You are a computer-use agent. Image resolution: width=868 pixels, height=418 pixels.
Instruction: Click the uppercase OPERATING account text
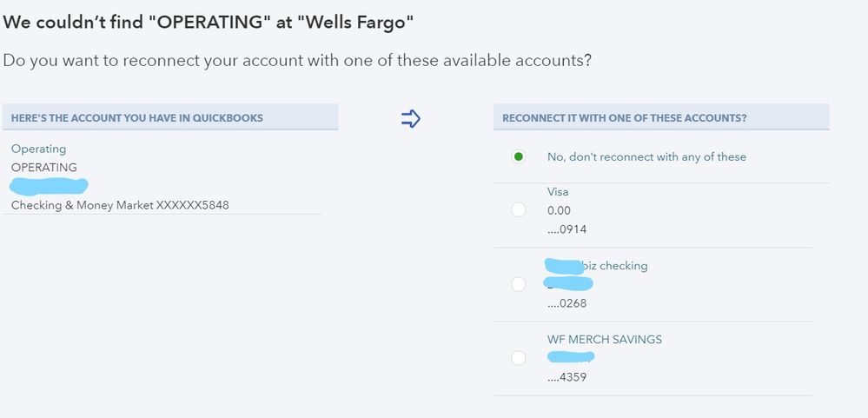pos(44,167)
